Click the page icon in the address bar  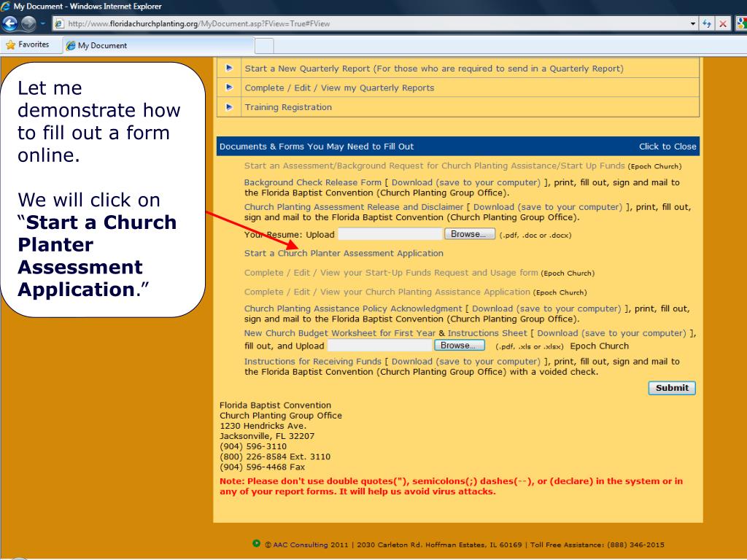click(59, 24)
